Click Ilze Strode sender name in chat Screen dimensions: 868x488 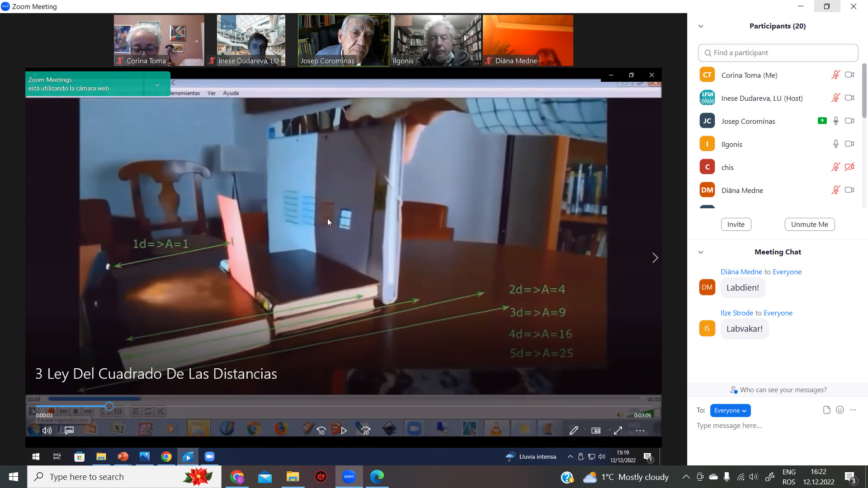coord(737,313)
